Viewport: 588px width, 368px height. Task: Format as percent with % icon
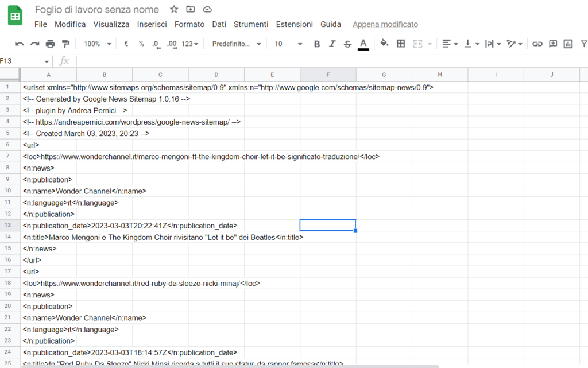point(141,44)
